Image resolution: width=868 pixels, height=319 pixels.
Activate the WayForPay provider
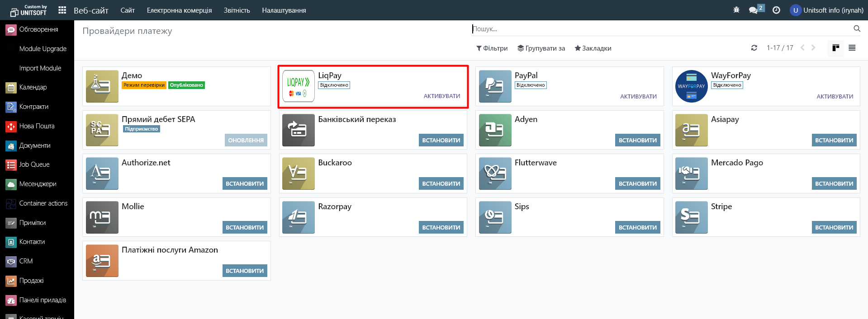(835, 96)
